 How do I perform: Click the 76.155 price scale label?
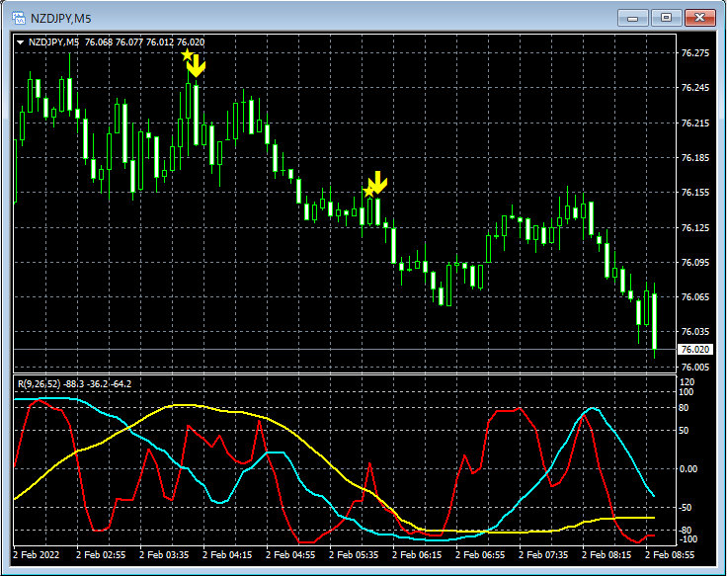[695, 193]
